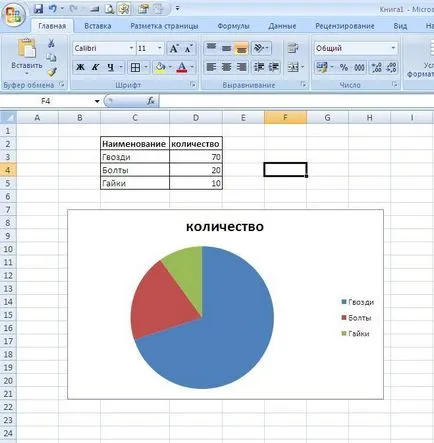Expand the Общий number format dropdown
Image resolution: width=434 pixels, height=443 pixels.
393,48
